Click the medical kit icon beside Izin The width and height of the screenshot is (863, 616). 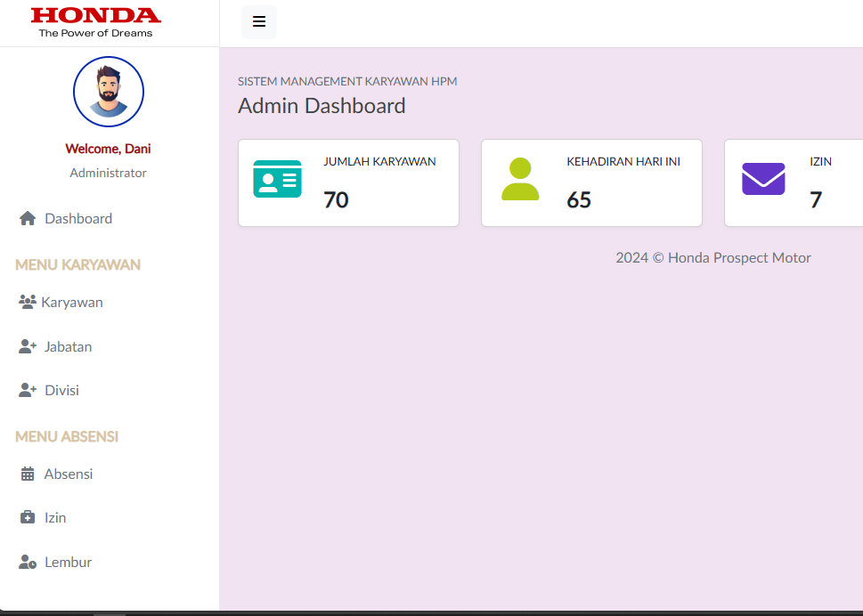point(28,518)
